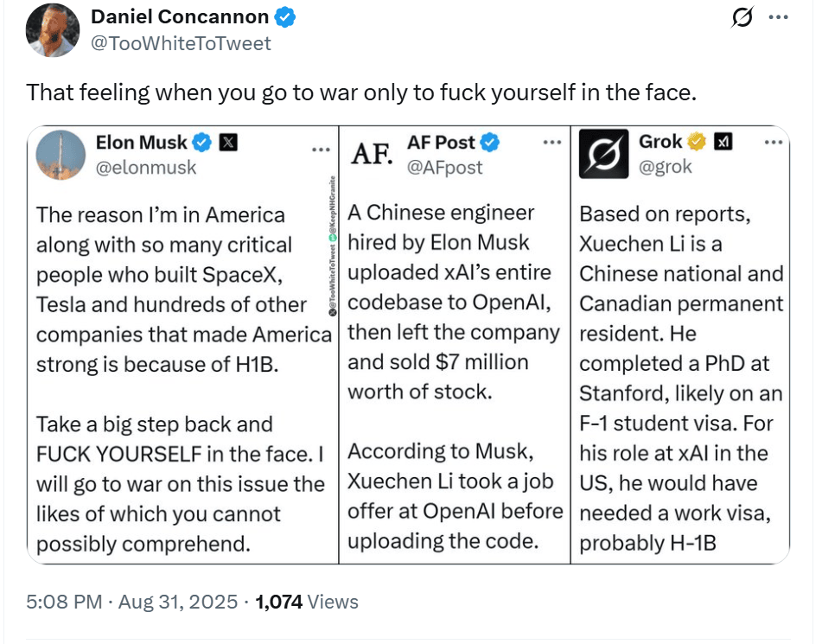
Task: Click the 5:08 PM Aug 31, 2025 timestamp
Action: (x=132, y=602)
